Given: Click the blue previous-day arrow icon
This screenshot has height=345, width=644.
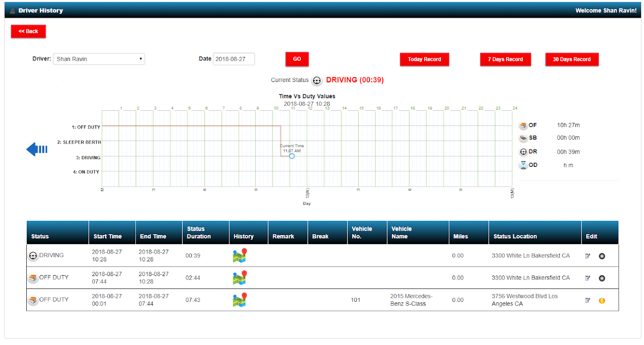Looking at the screenshot, I should (37, 149).
